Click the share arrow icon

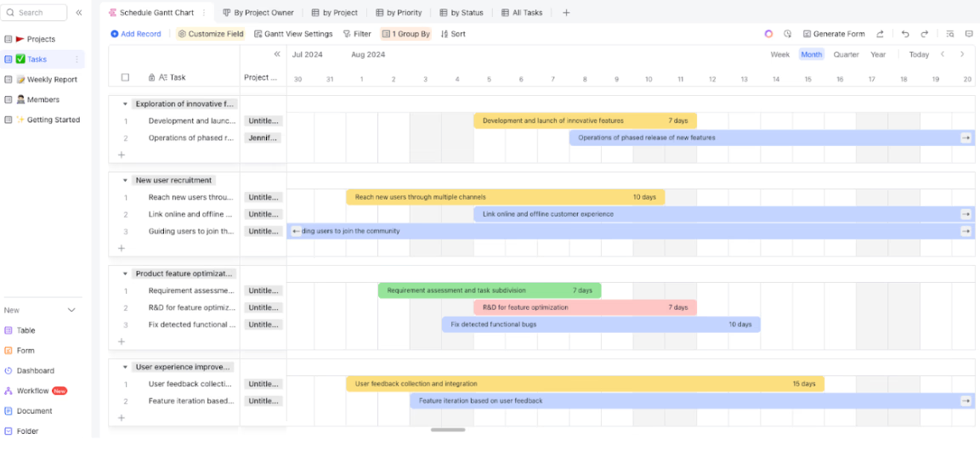coord(880,34)
